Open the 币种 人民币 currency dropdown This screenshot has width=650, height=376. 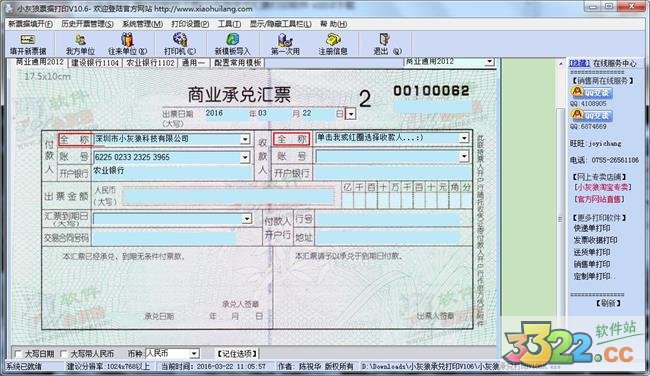(194, 354)
